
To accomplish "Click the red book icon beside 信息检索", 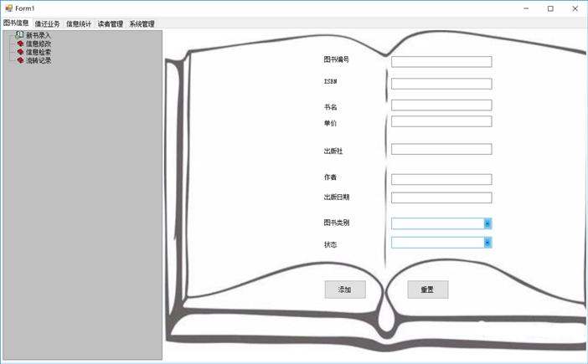I will click(x=20, y=52).
